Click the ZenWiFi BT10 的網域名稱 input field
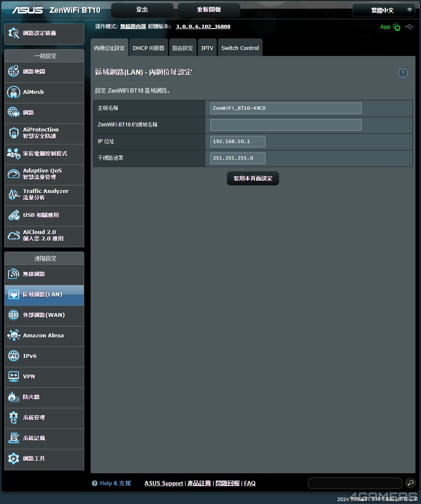Screen dimensions: 421x504 [x=286, y=125]
